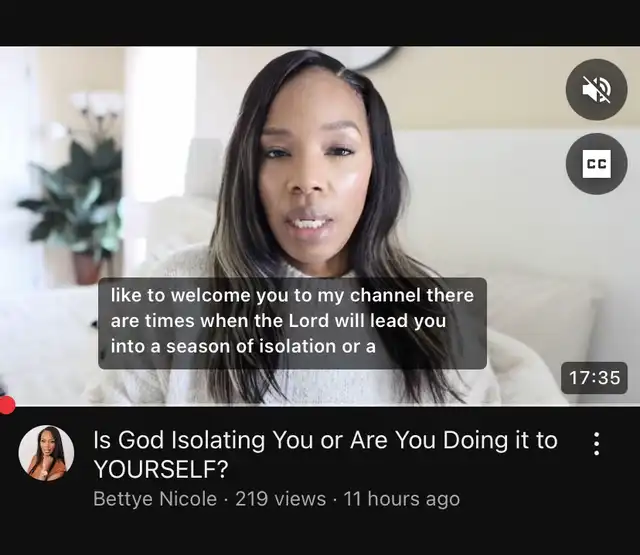Open video titled Is God Isolating You
This screenshot has width=640, height=555.
pos(325,454)
